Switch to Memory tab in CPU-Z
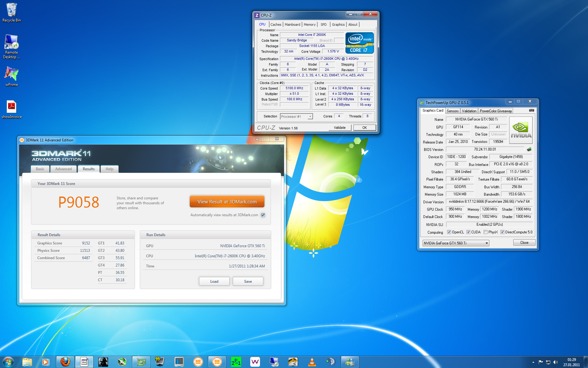The width and height of the screenshot is (588, 368). (x=310, y=25)
